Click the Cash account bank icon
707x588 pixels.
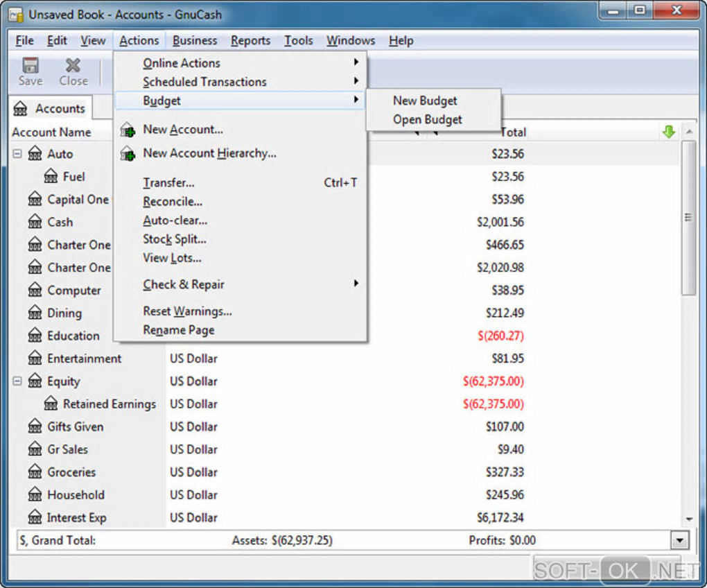pos(35,222)
